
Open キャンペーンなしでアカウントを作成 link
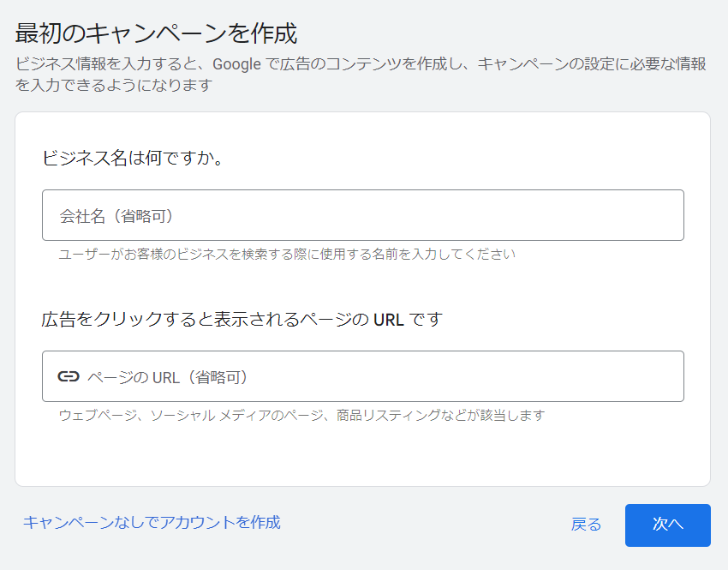(x=152, y=522)
